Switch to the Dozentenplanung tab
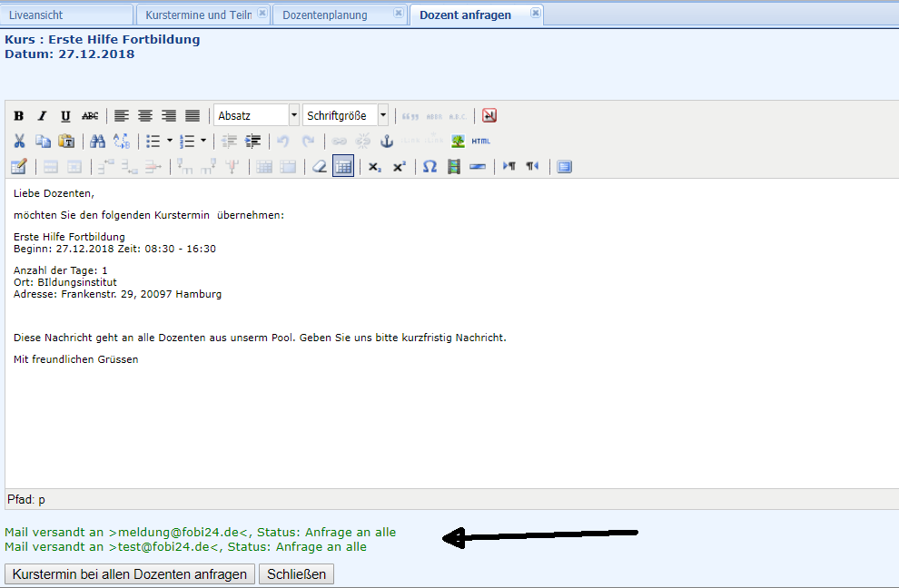Viewport: 899px width, 588px height. click(325, 15)
